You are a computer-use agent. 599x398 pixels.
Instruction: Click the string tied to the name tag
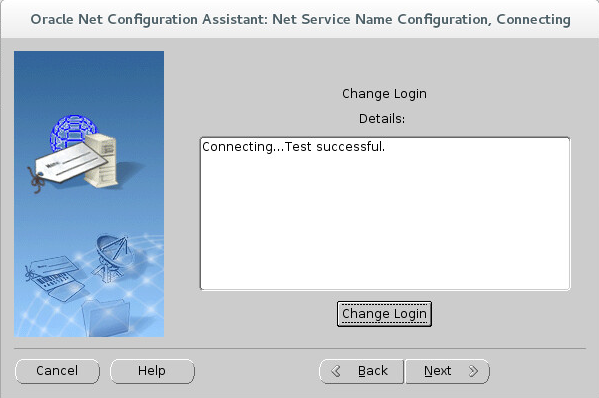click(x=36, y=180)
